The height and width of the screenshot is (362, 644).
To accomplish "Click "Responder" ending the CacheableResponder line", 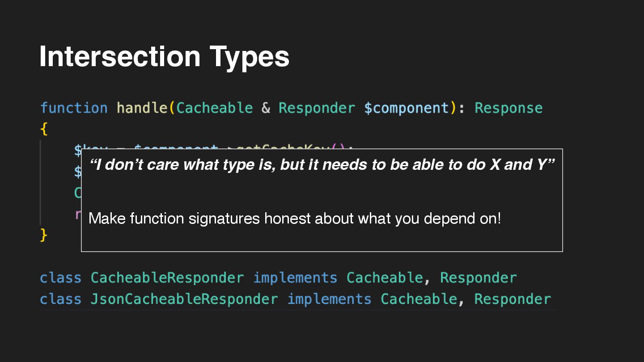I will (479, 278).
